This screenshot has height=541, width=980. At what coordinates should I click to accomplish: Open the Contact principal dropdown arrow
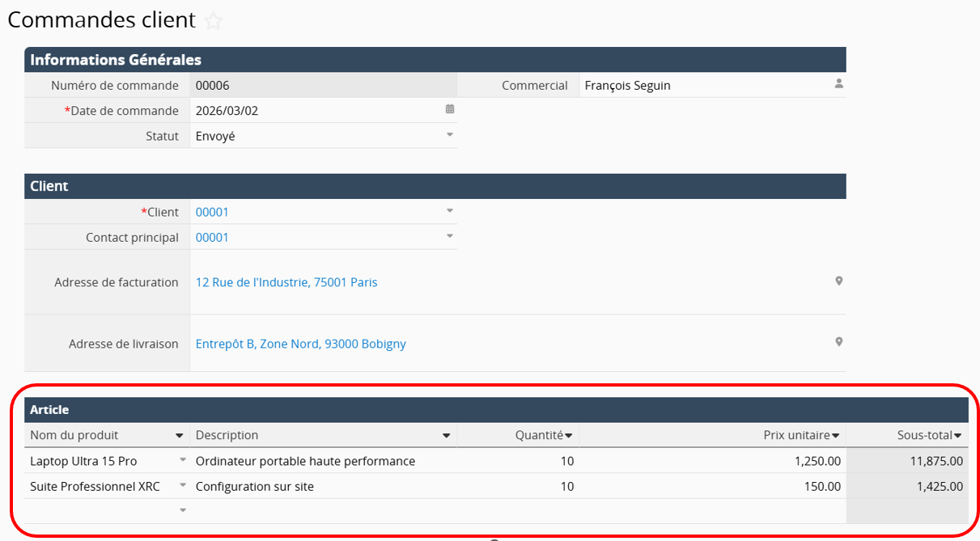click(x=450, y=236)
